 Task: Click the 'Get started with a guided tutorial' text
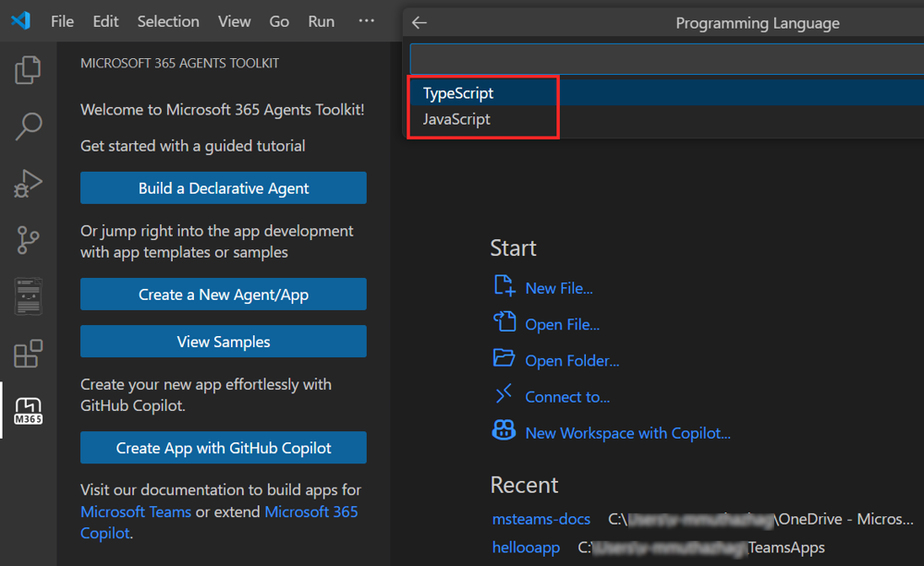pos(193,146)
